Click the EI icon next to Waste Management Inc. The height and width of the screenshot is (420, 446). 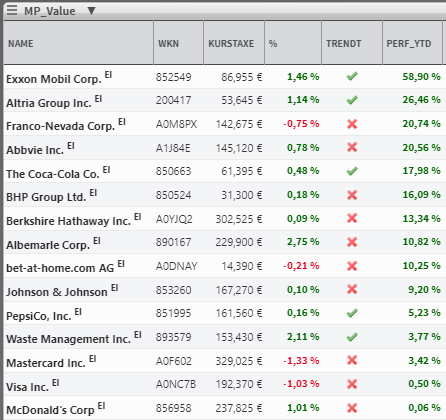point(138,335)
